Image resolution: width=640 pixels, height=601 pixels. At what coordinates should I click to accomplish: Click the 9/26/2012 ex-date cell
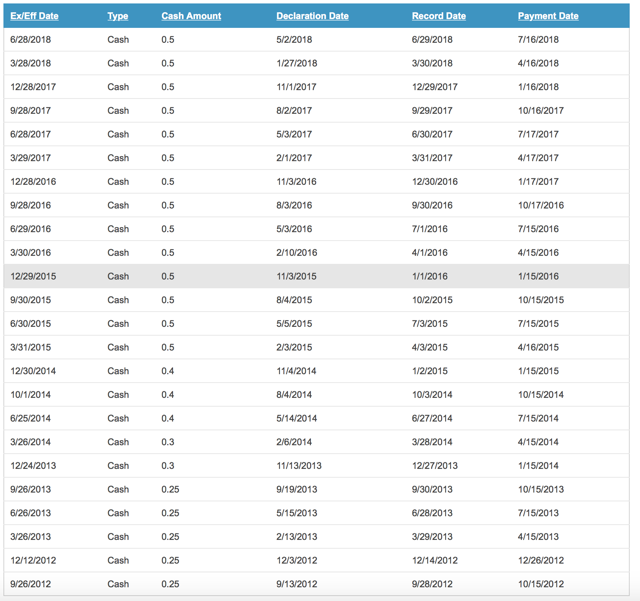pyautogui.click(x=31, y=584)
